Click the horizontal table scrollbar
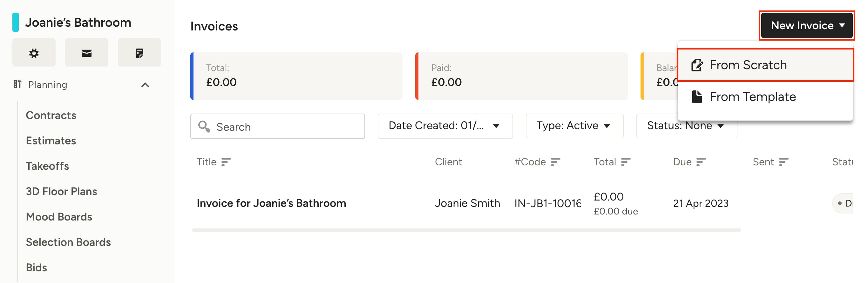 pyautogui.click(x=466, y=230)
